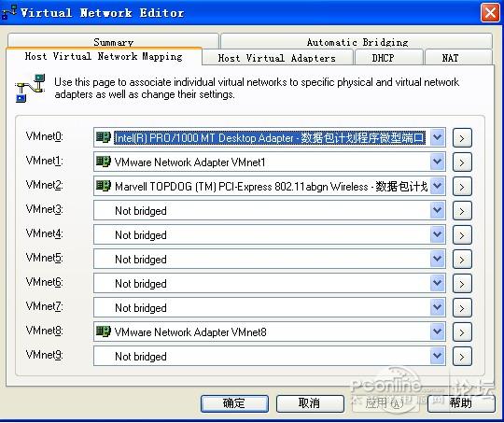Open the VMnet0 adapter dropdown arrow
504x423 pixels.
[437, 137]
